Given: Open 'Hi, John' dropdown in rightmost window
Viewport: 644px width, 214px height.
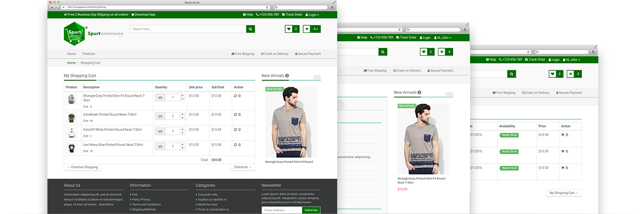Looking at the screenshot, I should click(572, 60).
